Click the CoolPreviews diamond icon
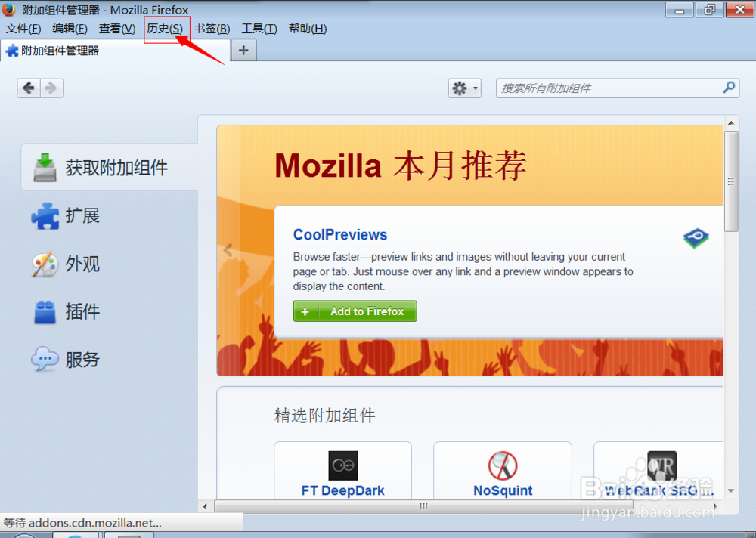Viewport: 756px width, 538px height. point(696,238)
